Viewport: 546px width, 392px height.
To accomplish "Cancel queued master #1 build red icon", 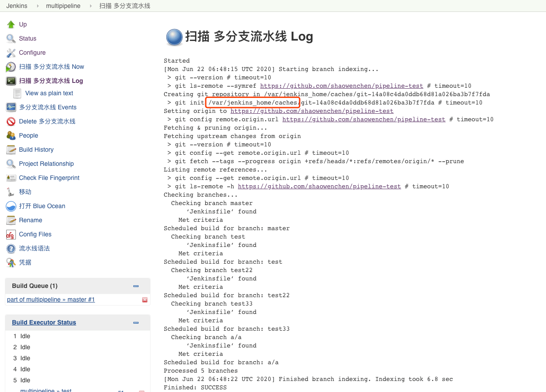I will point(145,300).
